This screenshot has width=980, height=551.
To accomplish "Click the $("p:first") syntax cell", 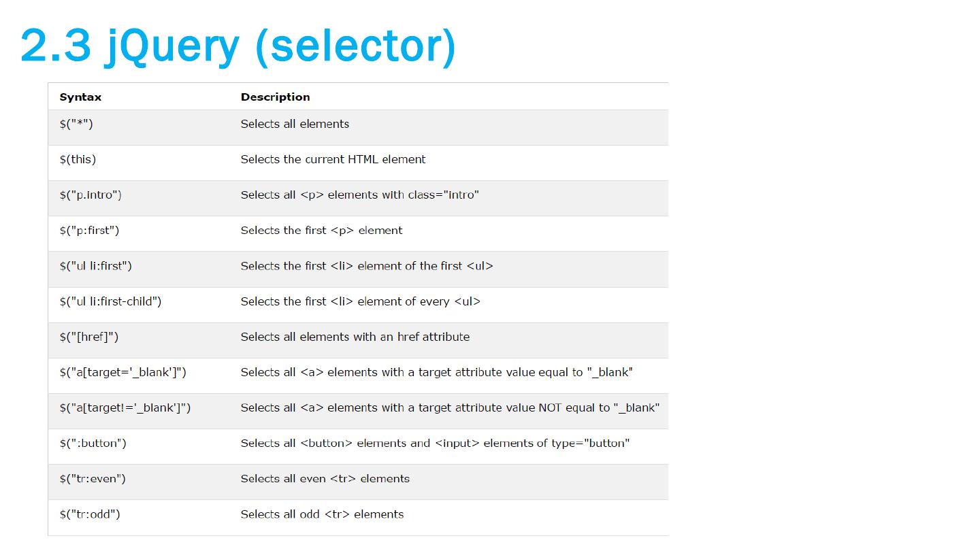I will pos(89,231).
